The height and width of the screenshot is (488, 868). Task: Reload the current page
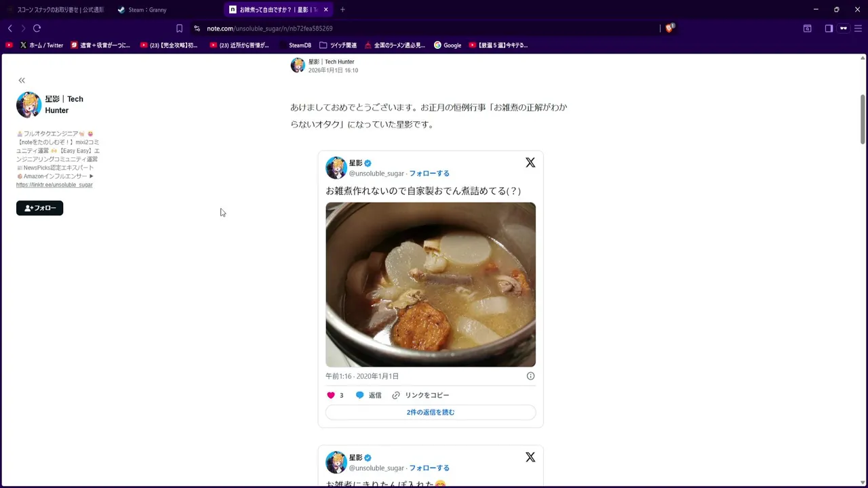coord(37,28)
